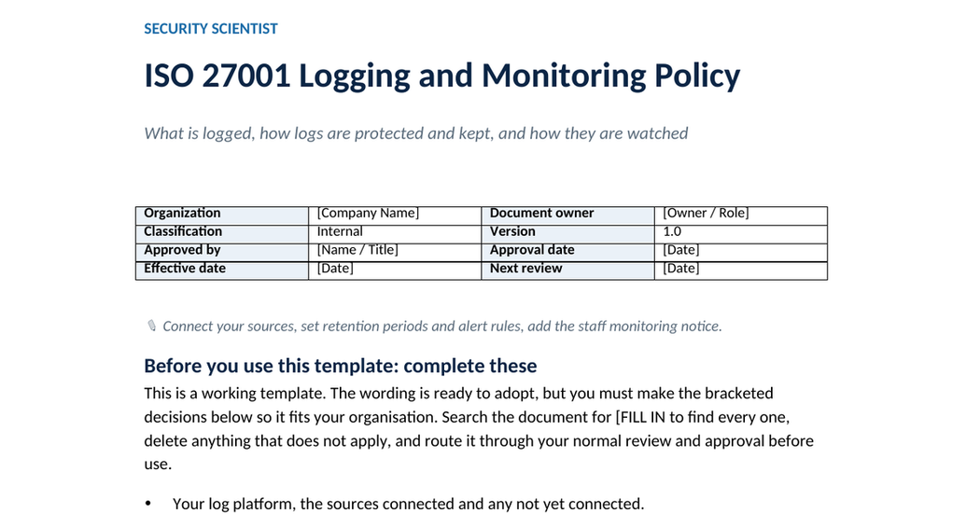Click the bullet about your log platform
The height and width of the screenshot is (514, 980).
click(x=408, y=504)
